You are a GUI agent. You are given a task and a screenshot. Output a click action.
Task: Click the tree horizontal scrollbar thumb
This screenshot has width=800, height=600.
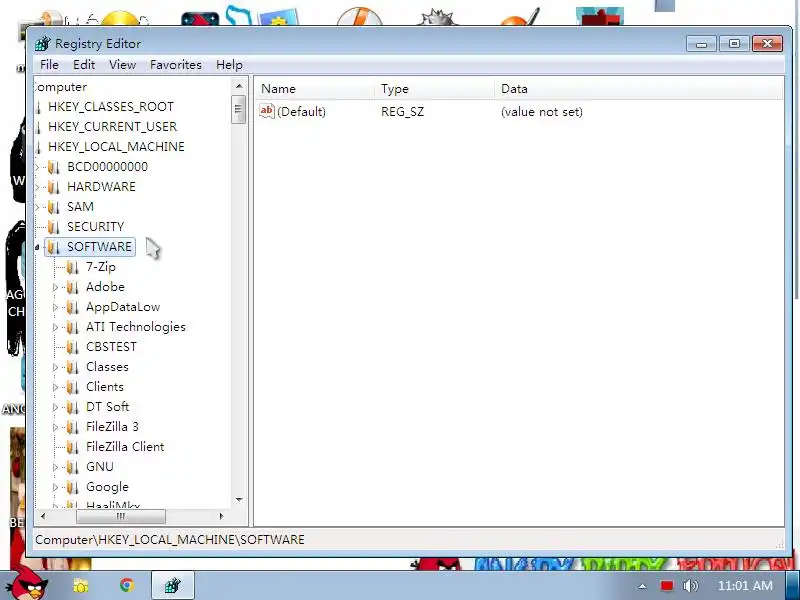121,516
